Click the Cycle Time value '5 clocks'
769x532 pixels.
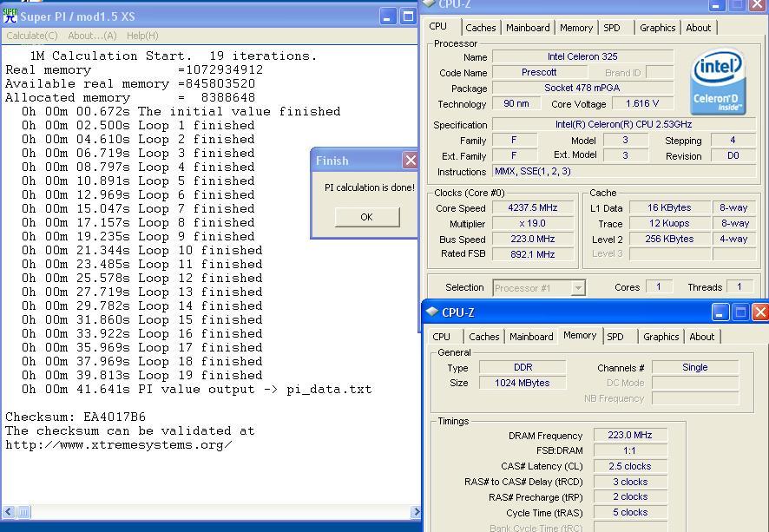coord(630,512)
